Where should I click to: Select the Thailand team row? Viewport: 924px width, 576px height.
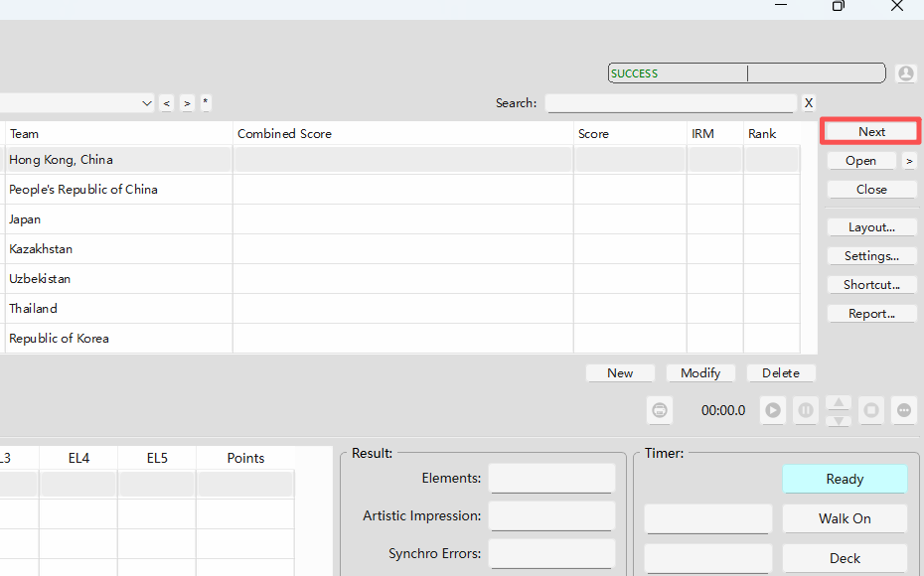coord(402,309)
